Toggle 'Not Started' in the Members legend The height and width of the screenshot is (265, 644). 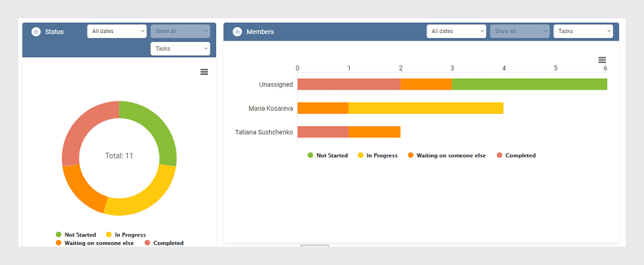[x=328, y=156]
